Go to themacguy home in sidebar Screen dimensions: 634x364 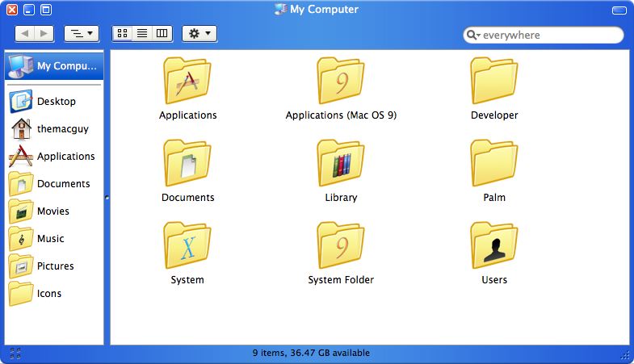[x=54, y=129]
